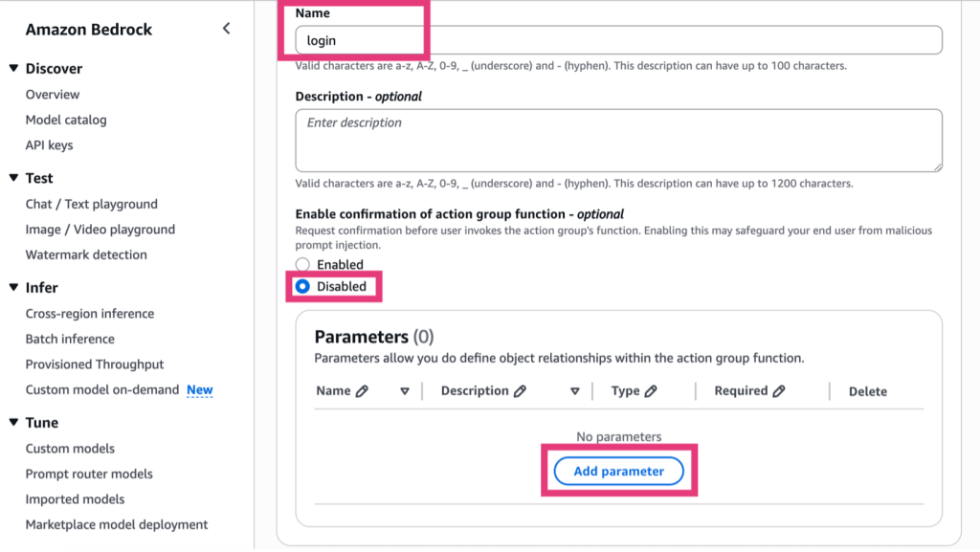Click the edit pencil icon beside Name column

(x=362, y=391)
